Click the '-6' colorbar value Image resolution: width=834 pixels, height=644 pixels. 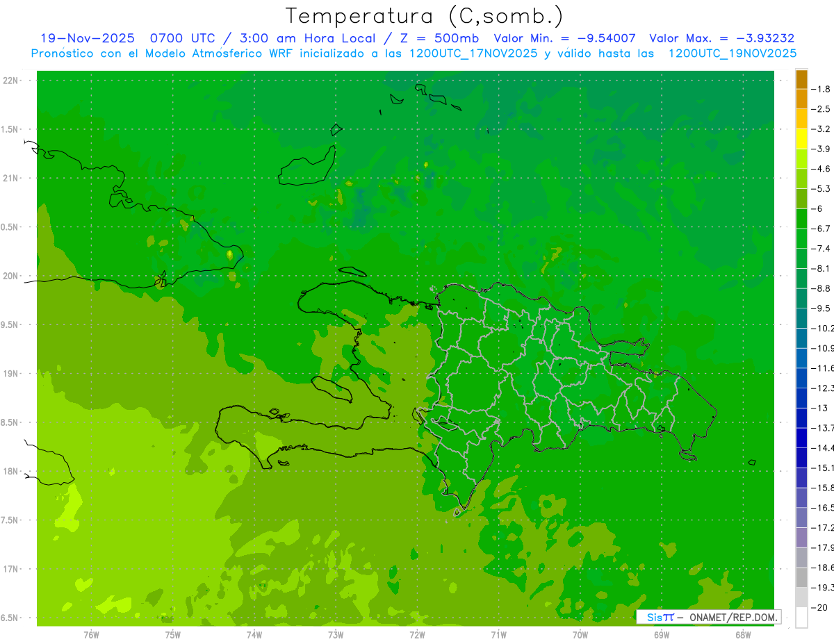[x=817, y=208]
